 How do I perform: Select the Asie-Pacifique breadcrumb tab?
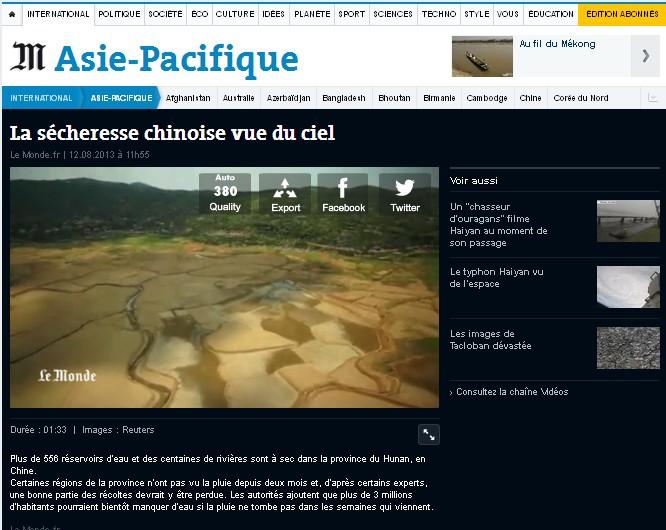[121, 98]
